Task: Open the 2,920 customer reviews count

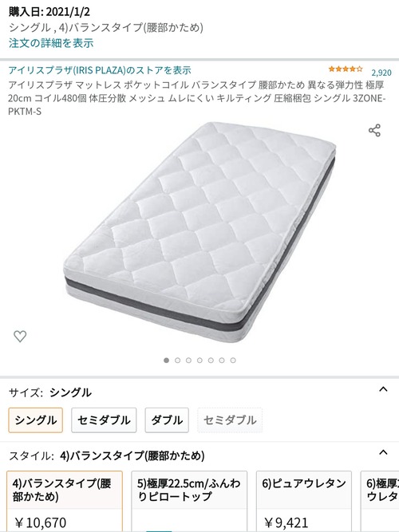Action: tap(381, 73)
